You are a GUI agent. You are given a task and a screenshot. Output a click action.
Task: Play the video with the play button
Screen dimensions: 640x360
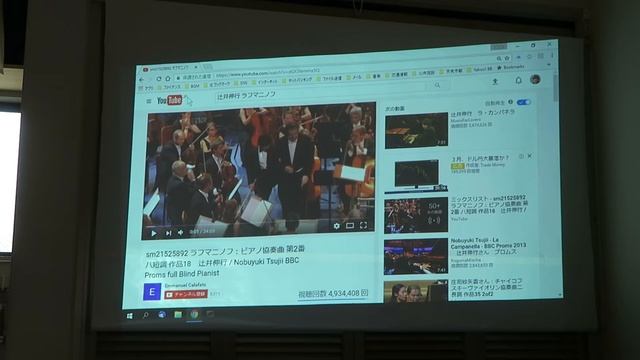click(153, 233)
